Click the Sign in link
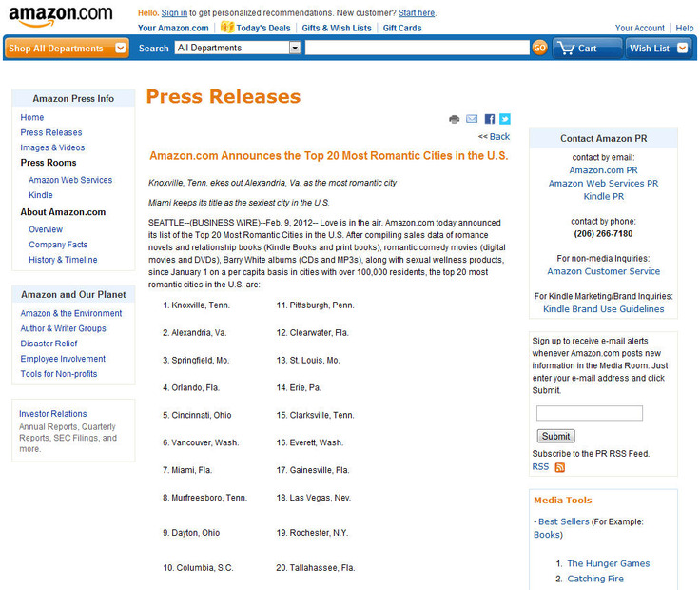 [x=174, y=13]
